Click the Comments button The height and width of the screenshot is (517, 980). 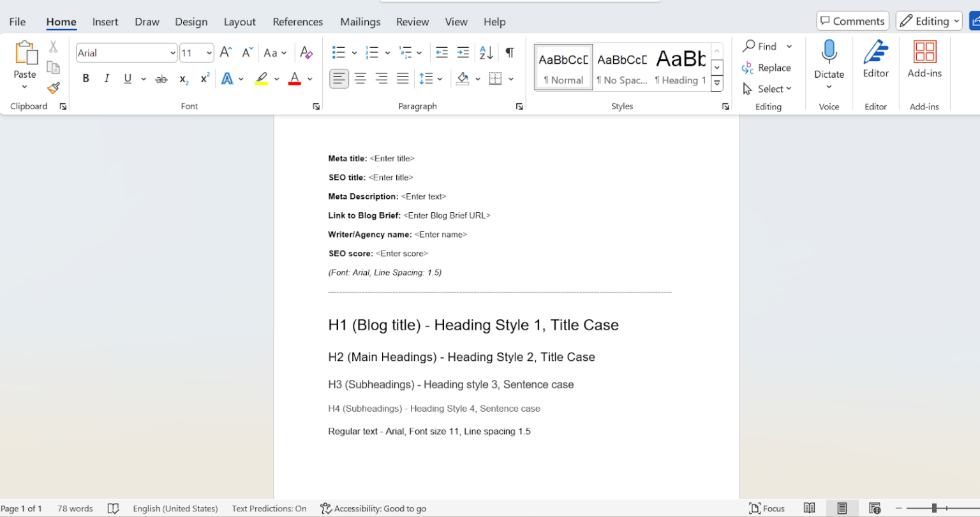pyautogui.click(x=852, y=20)
